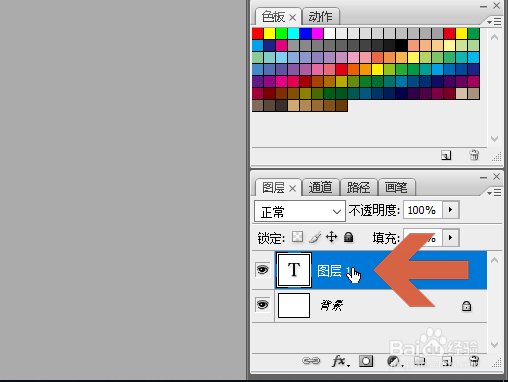The image size is (508, 382).
Task: Click Swatches panel scroll down arrow
Action: (x=495, y=139)
